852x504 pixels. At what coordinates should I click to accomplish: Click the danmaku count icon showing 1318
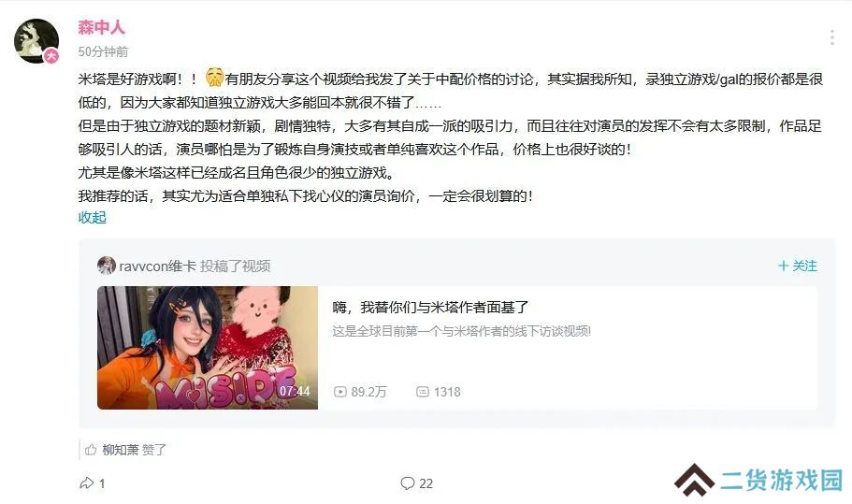[x=422, y=392]
